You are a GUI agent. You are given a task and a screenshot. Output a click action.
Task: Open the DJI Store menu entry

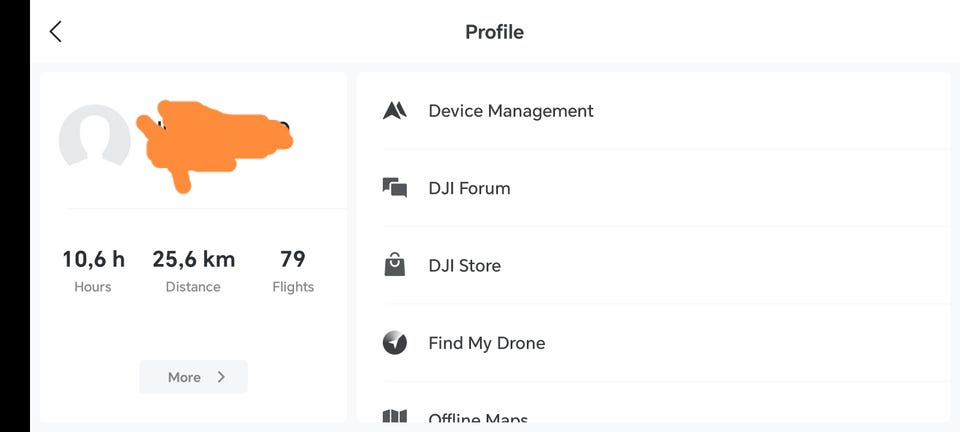[465, 266]
